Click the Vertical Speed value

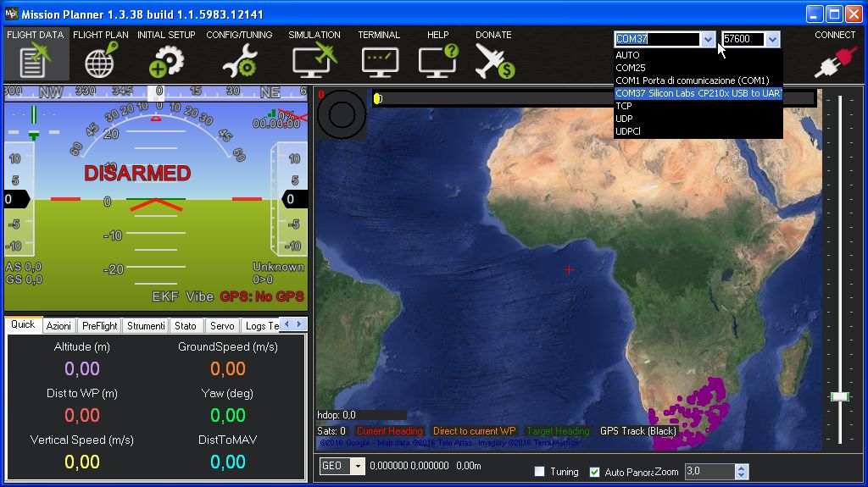(82, 462)
